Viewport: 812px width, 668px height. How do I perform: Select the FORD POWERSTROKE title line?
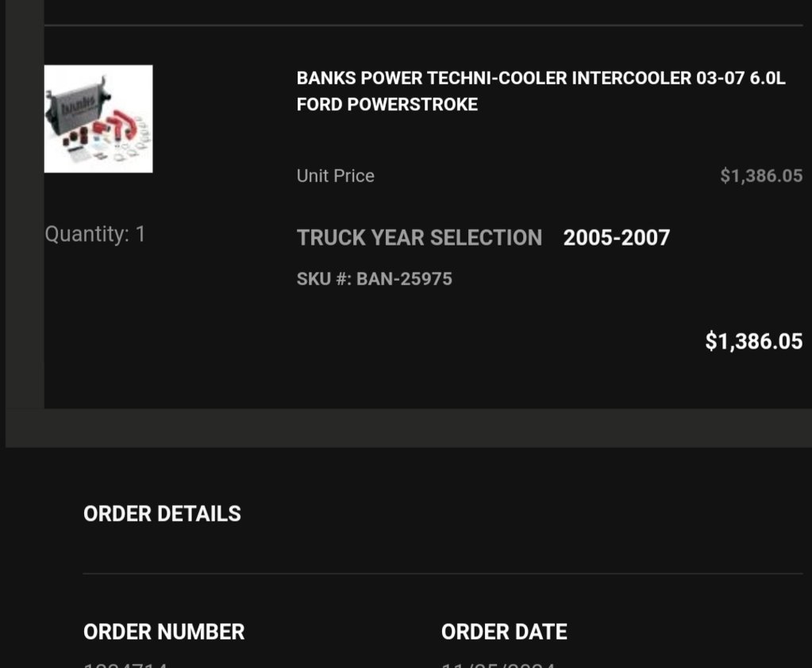tap(387, 104)
